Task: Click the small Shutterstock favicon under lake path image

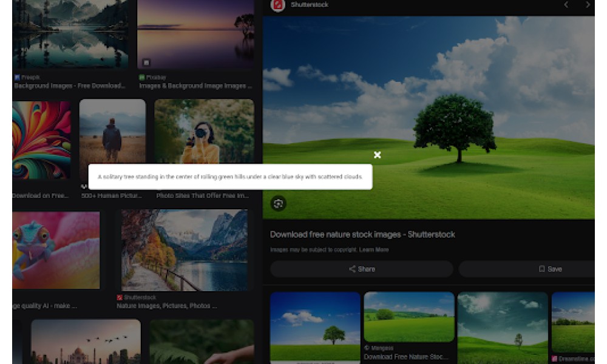Action: click(120, 297)
